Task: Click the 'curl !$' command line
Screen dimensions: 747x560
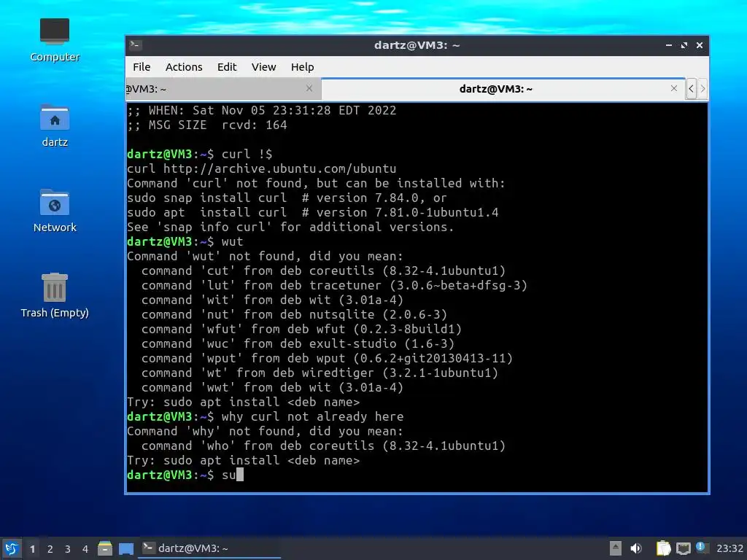Action: tap(247, 155)
